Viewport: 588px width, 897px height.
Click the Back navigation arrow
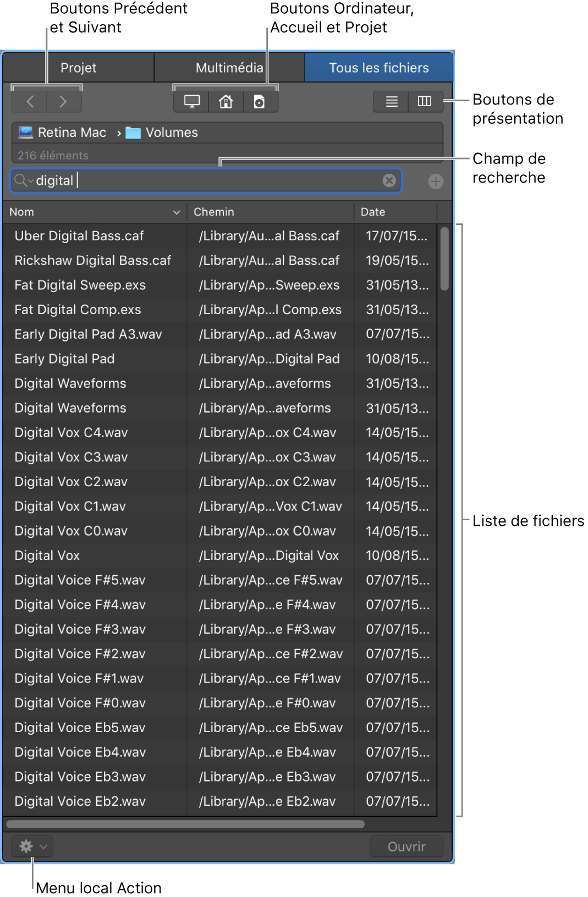(x=30, y=102)
